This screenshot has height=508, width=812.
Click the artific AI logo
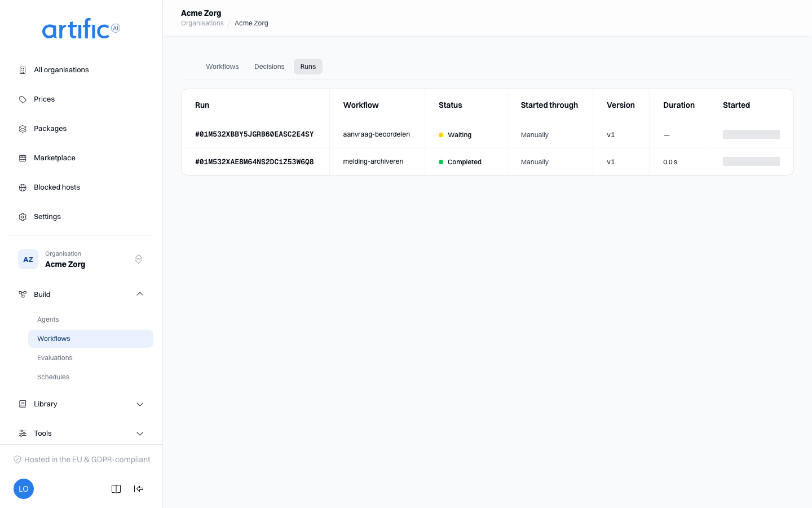pos(81,29)
